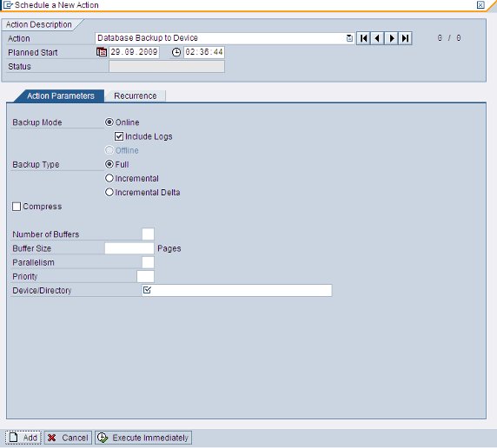Screen dimensions: 497x448
Task: Select Online backup mode
Action: [x=109, y=122]
